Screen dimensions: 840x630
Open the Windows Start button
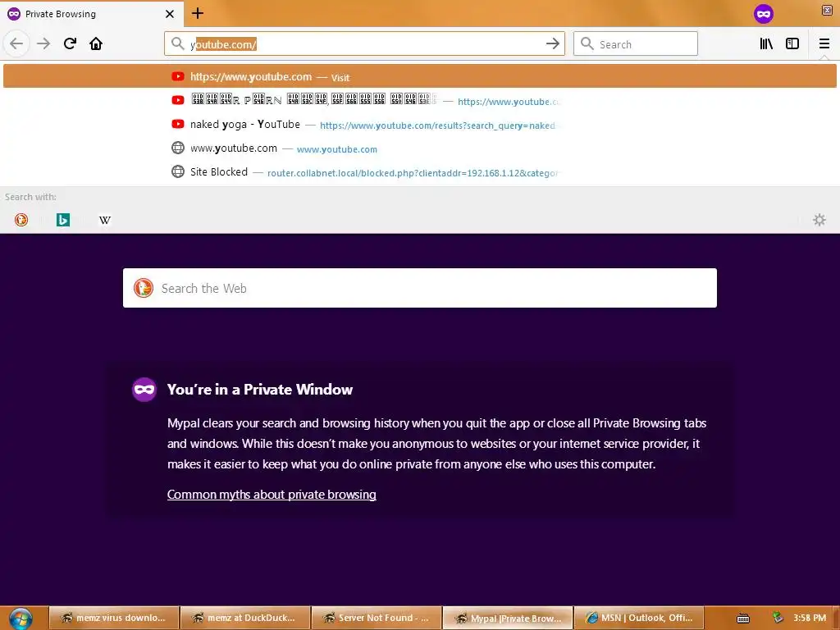21,619
